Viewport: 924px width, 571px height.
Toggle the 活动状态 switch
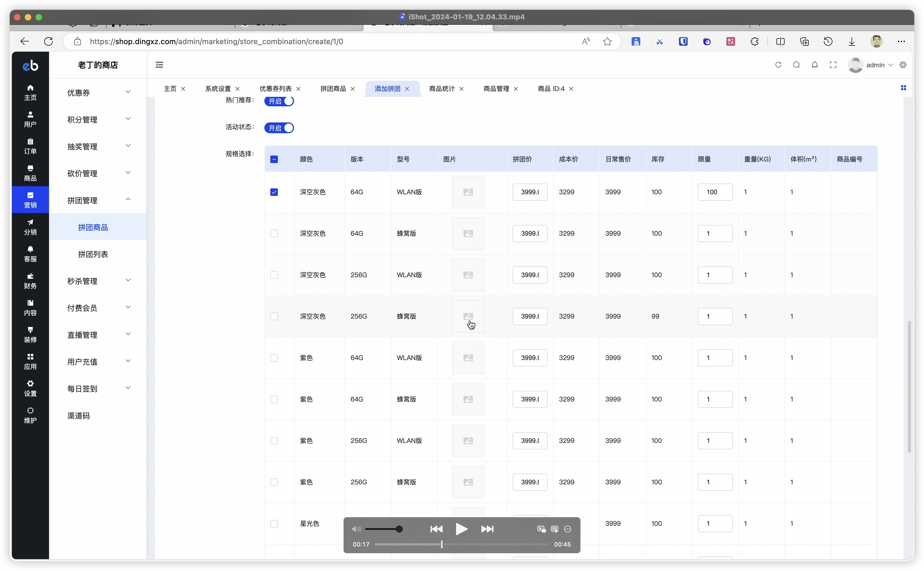pos(279,128)
